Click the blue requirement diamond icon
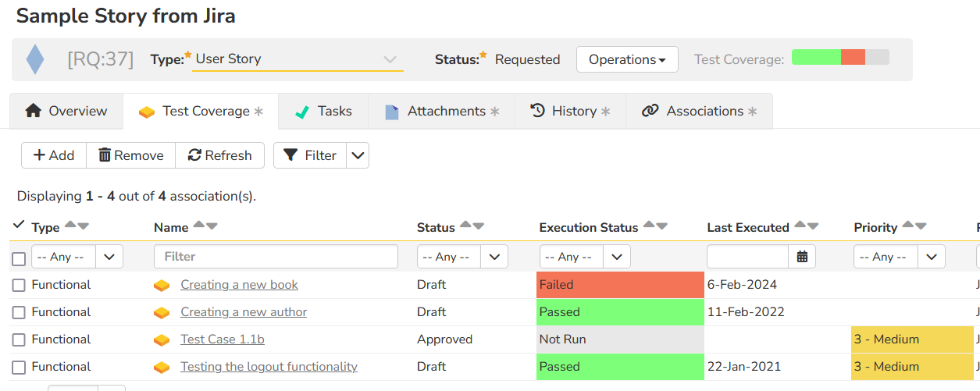This screenshot has height=391, width=980. coord(35,59)
